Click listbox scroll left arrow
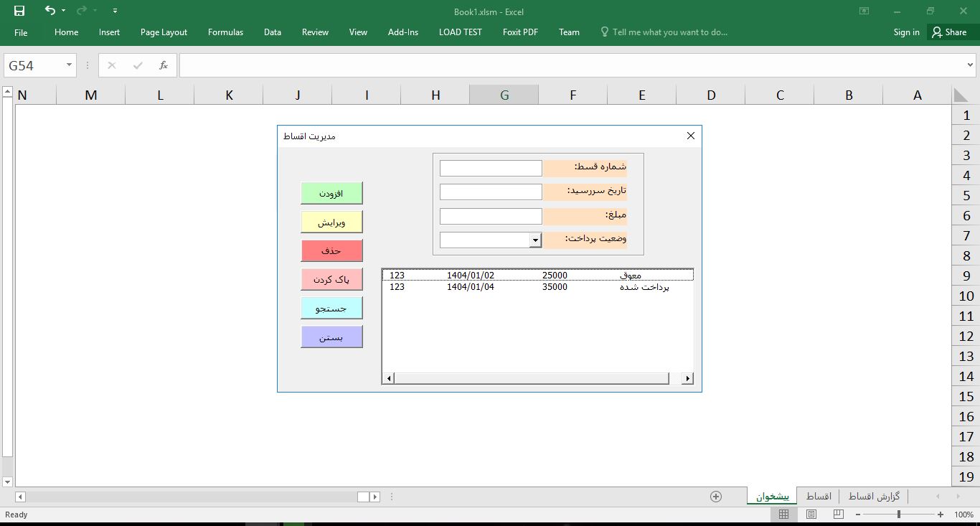 click(390, 378)
